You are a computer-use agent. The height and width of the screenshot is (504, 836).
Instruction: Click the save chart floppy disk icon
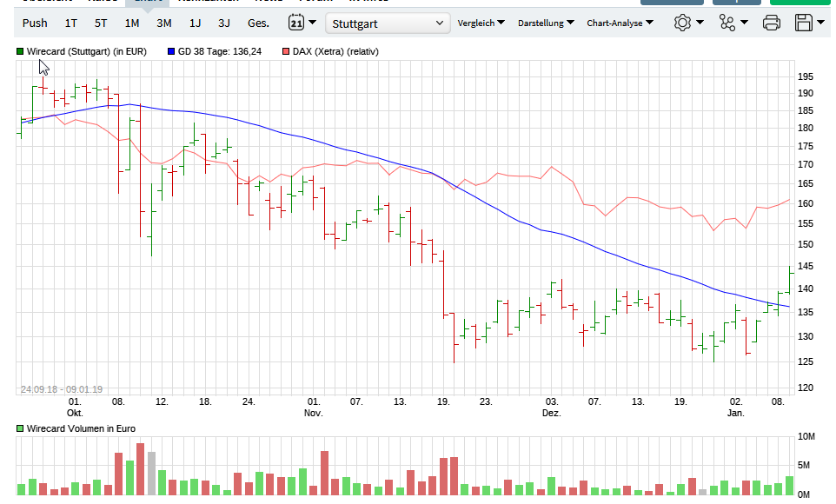804,23
